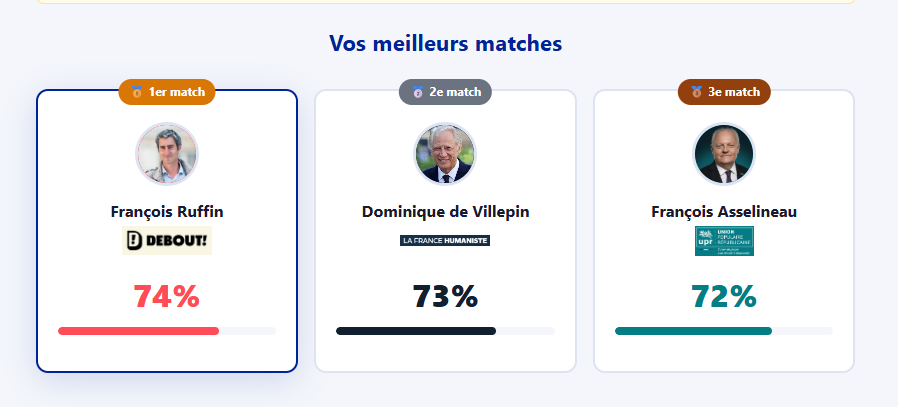Click the dark 73% progress bar
Viewport: 898px width, 407px height.
point(416,331)
